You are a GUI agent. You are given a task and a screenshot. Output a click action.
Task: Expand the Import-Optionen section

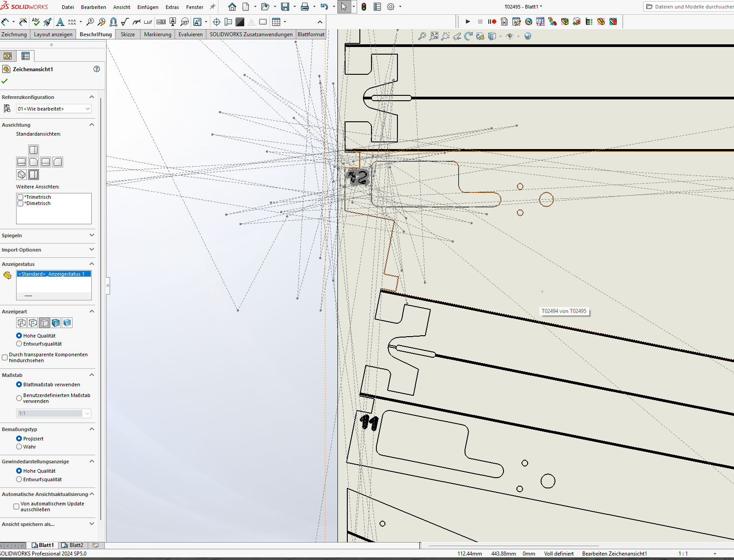coord(92,250)
